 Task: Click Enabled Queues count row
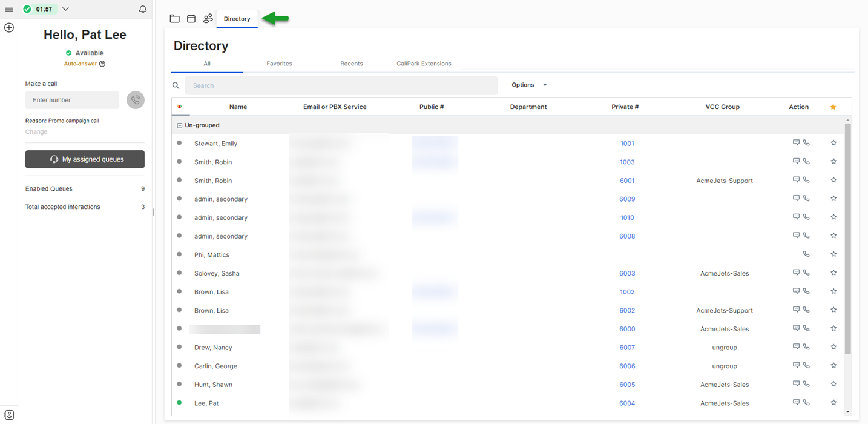(x=85, y=189)
